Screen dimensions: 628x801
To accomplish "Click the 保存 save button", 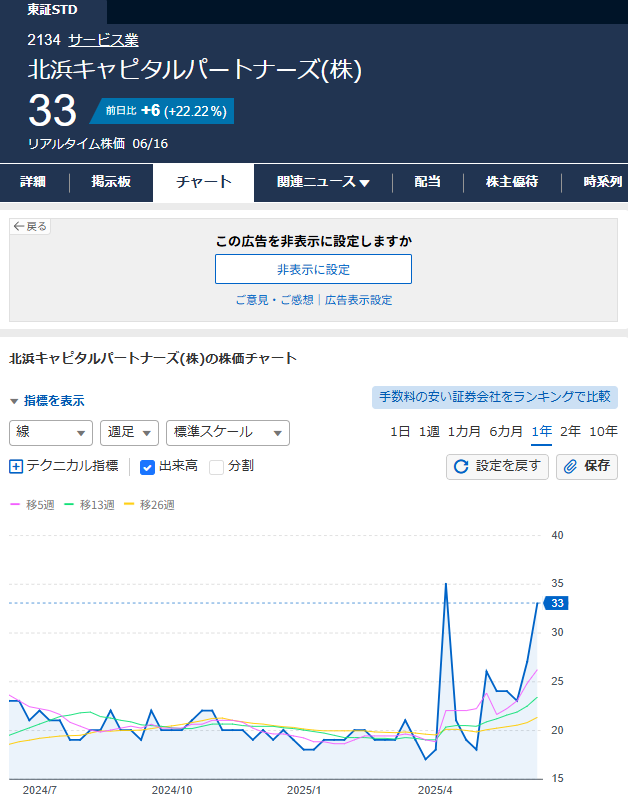I will point(587,466).
